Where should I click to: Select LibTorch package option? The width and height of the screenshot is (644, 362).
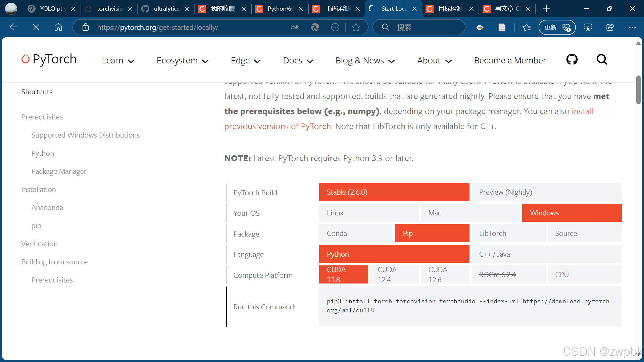click(x=508, y=233)
